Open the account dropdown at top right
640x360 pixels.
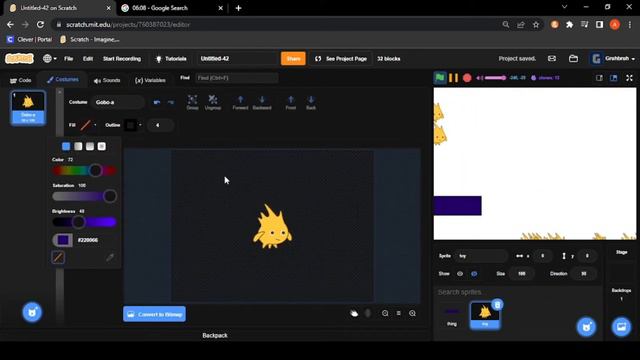[x=613, y=59]
